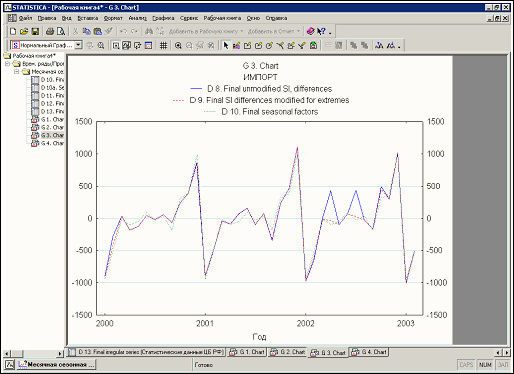This screenshot has height=374, width=514.
Task: Click the zoom in magnifier icon
Action: pyautogui.click(x=178, y=45)
